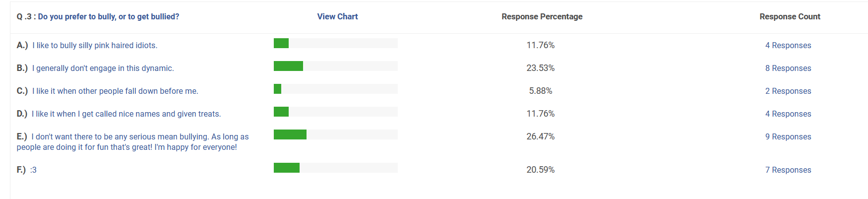
Task: Select answer C about people falling down
Action: pyautogui.click(x=107, y=91)
